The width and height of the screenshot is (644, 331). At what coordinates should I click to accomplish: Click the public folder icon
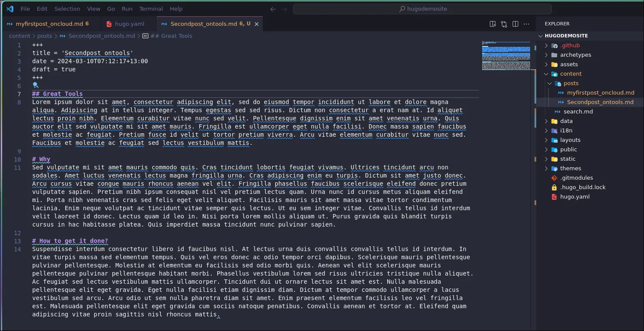pos(554,150)
